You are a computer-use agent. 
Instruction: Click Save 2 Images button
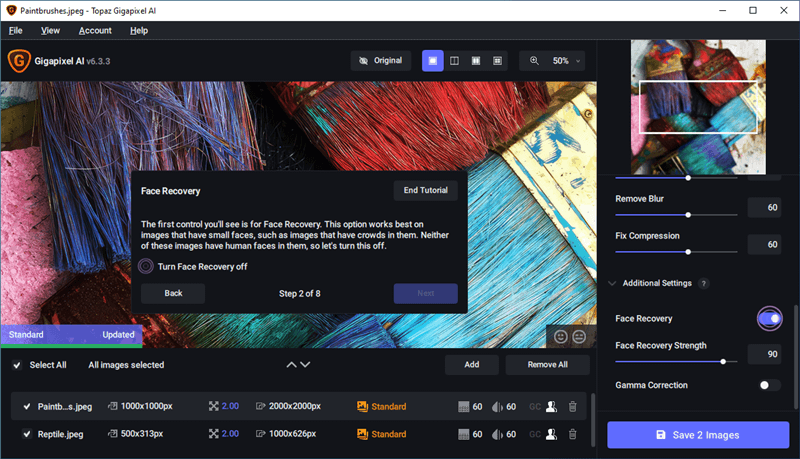point(698,435)
